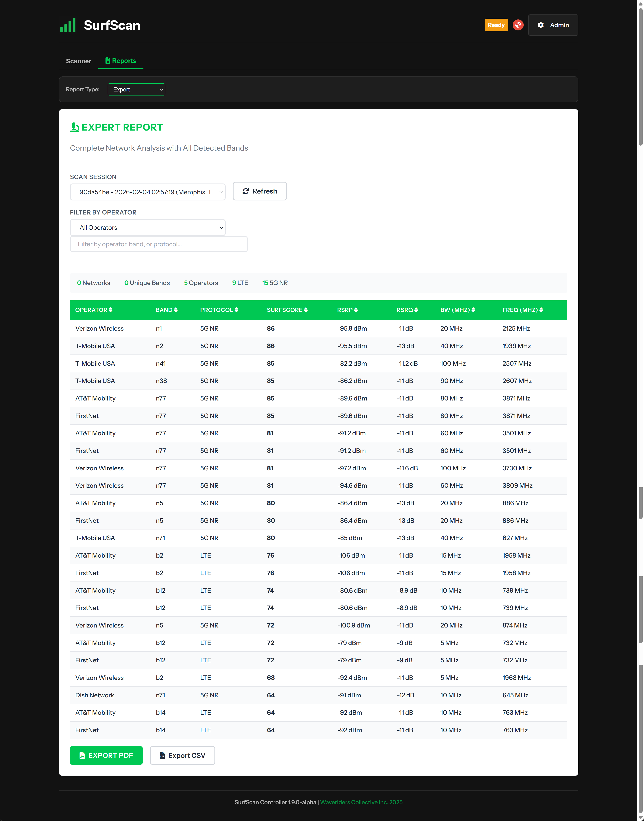Image resolution: width=644 pixels, height=821 pixels.
Task: Click the -94.6 dBm RSRP value
Action: [x=352, y=485]
